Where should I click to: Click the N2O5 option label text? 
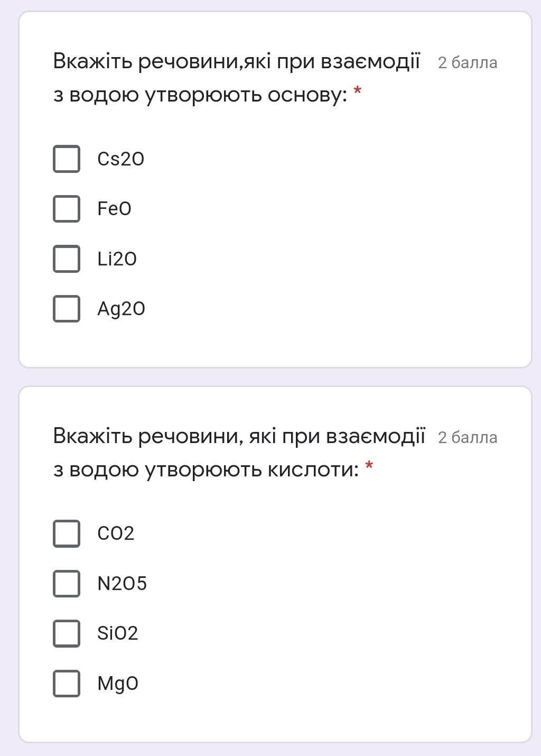(x=122, y=583)
